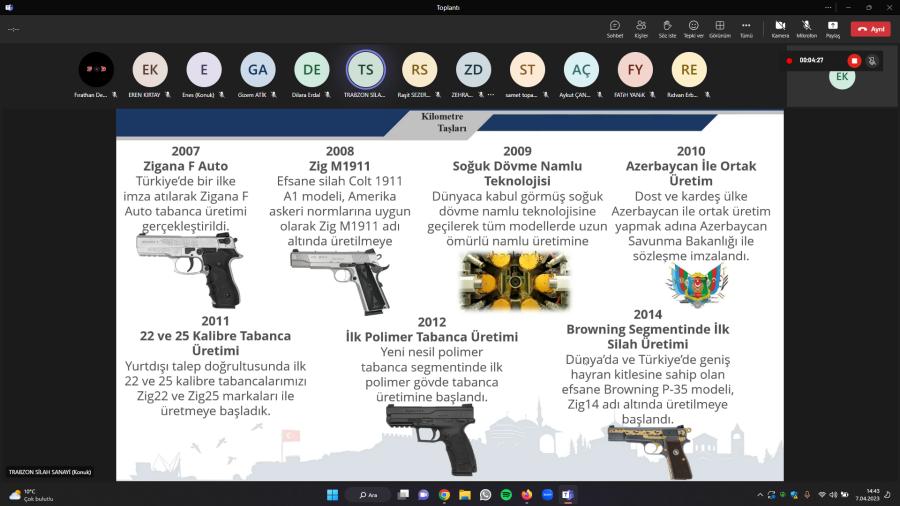
Task: Open Tepki ver reactions menu
Action: (x=693, y=29)
